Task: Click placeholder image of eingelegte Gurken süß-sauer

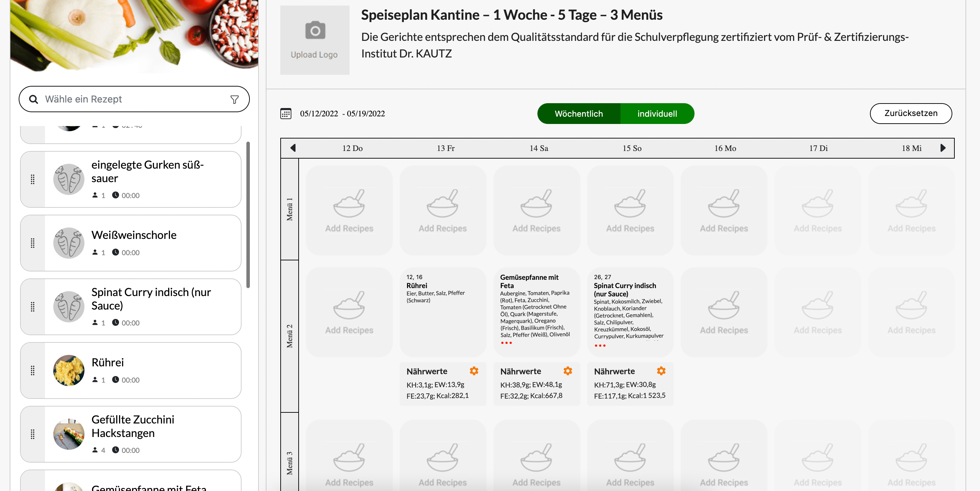Action: [69, 179]
